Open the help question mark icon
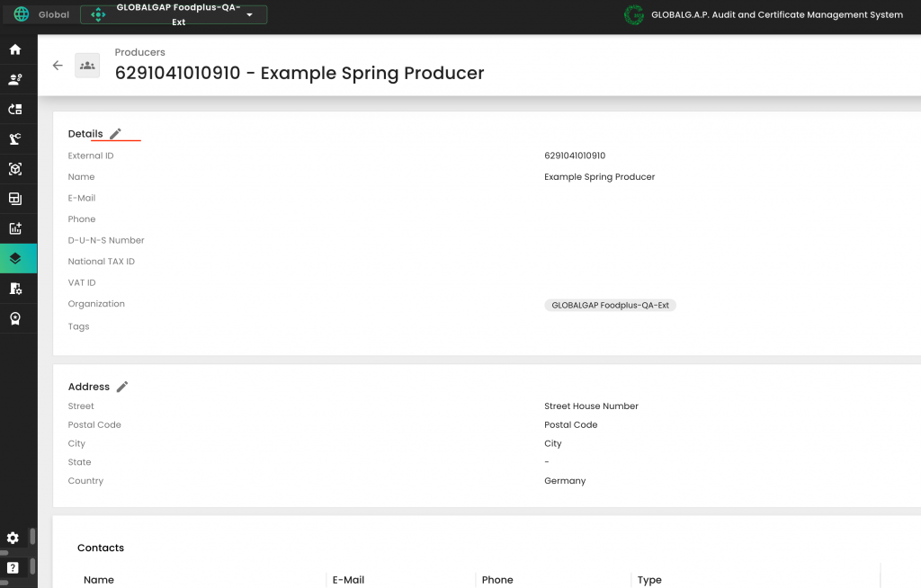The width and height of the screenshot is (921, 588). point(13,567)
